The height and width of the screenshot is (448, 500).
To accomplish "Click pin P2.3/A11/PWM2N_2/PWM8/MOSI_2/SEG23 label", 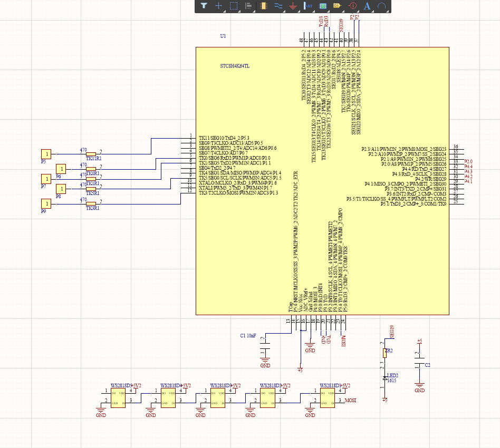I will coord(403,149).
